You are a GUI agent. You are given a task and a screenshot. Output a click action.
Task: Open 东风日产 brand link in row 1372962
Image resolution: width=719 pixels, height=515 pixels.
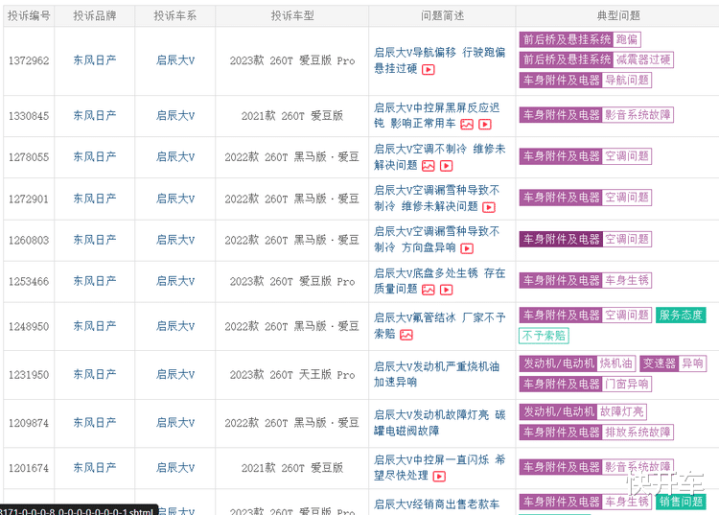pos(94,60)
